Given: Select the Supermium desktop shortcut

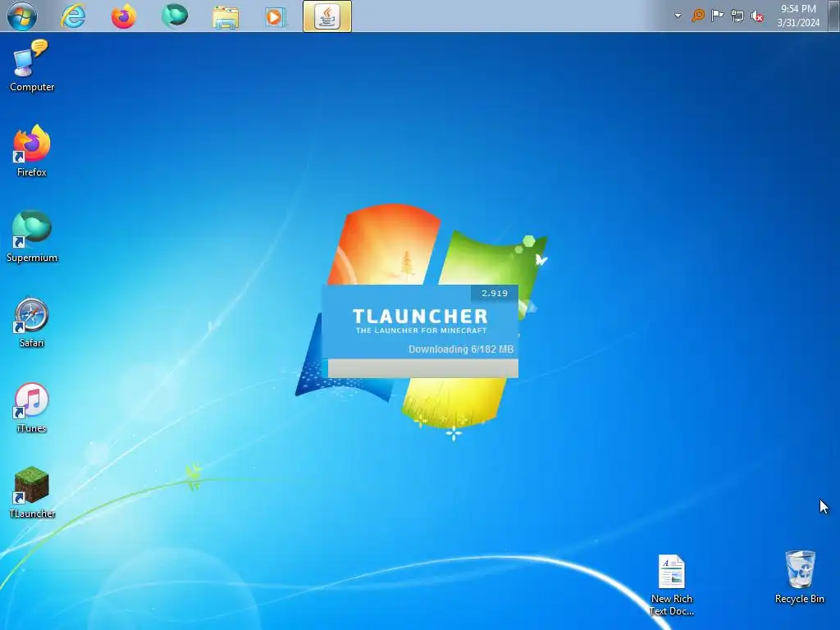Looking at the screenshot, I should click(x=32, y=236).
